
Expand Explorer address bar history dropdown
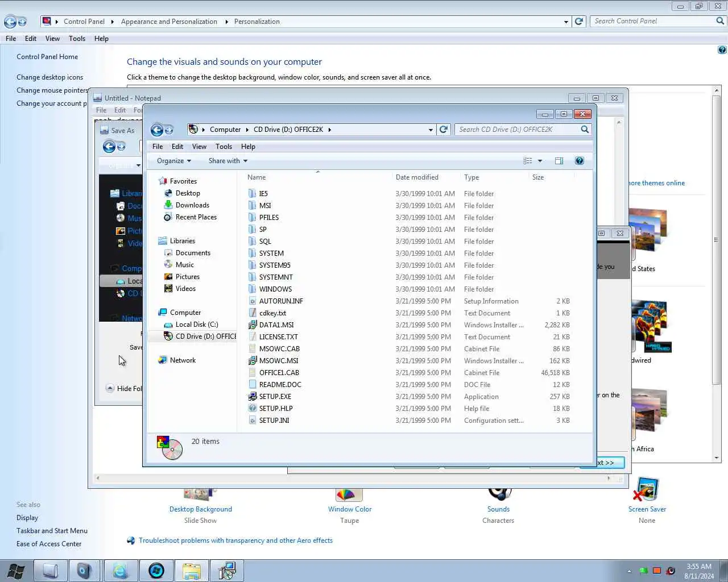coord(431,130)
